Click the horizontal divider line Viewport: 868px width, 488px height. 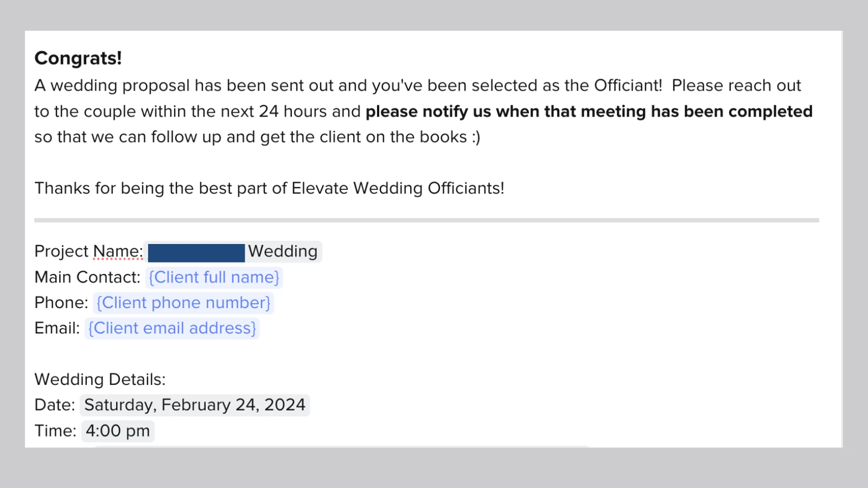click(426, 220)
